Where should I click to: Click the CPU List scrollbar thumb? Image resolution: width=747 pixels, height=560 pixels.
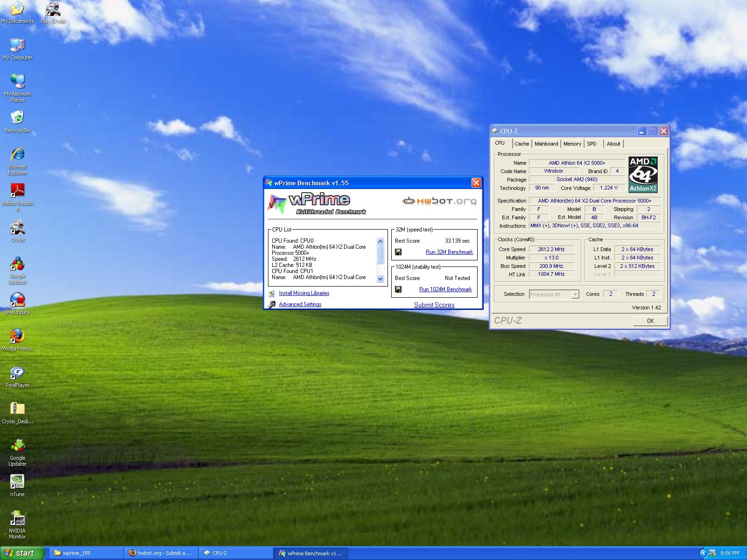(380, 255)
